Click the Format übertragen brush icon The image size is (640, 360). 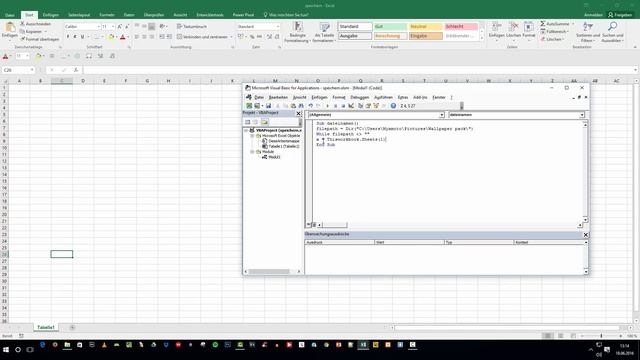coord(22,39)
